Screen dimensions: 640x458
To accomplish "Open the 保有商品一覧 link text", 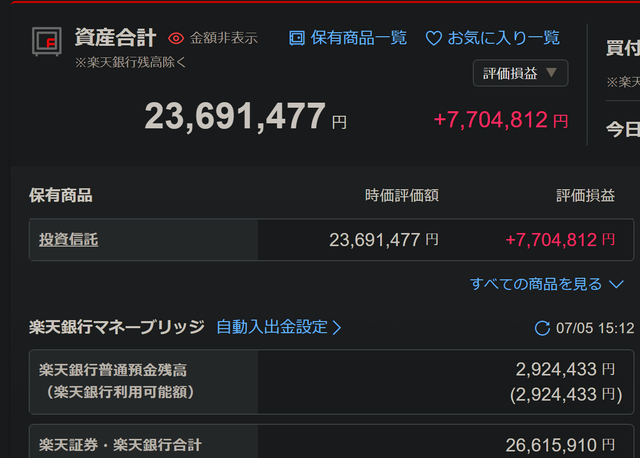I will [359, 38].
